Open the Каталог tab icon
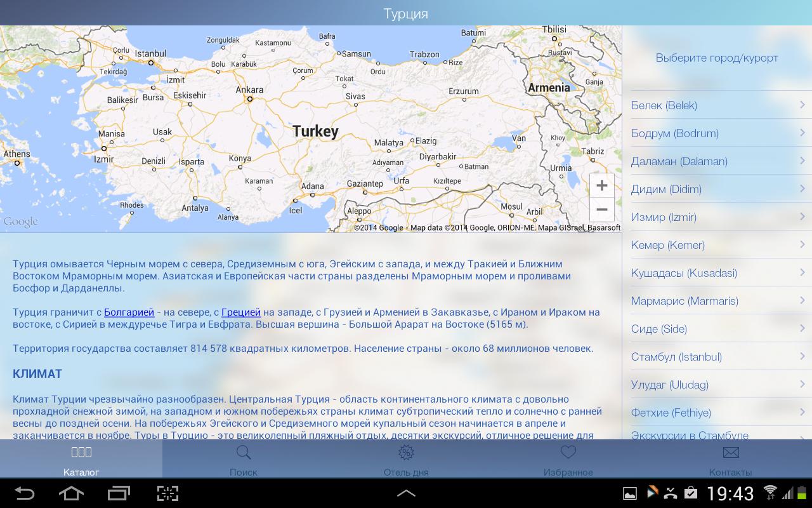This screenshot has height=508, width=812. click(81, 452)
